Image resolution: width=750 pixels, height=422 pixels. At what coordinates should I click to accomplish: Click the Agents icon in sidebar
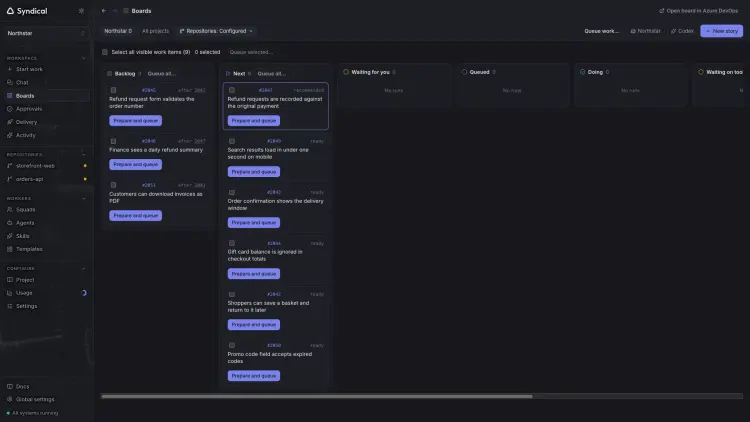pos(10,222)
